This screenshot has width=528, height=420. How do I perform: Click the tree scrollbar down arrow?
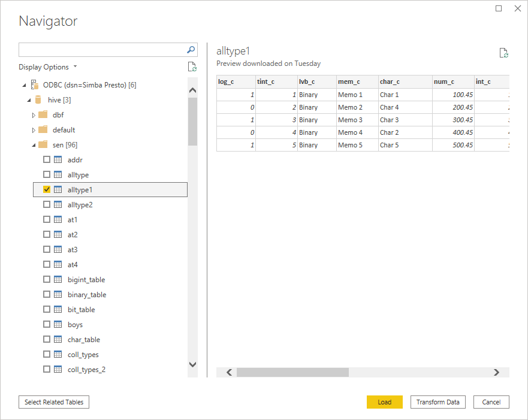pos(192,364)
